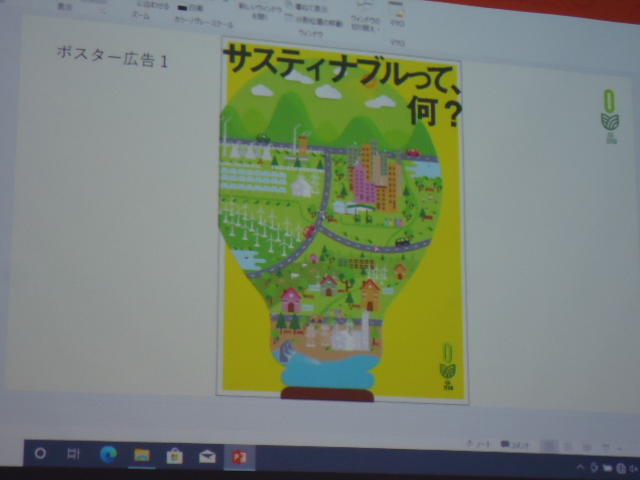Toggle the Notes (ノート) pane in status bar
The width and height of the screenshot is (640, 480).
pyautogui.click(x=480, y=444)
